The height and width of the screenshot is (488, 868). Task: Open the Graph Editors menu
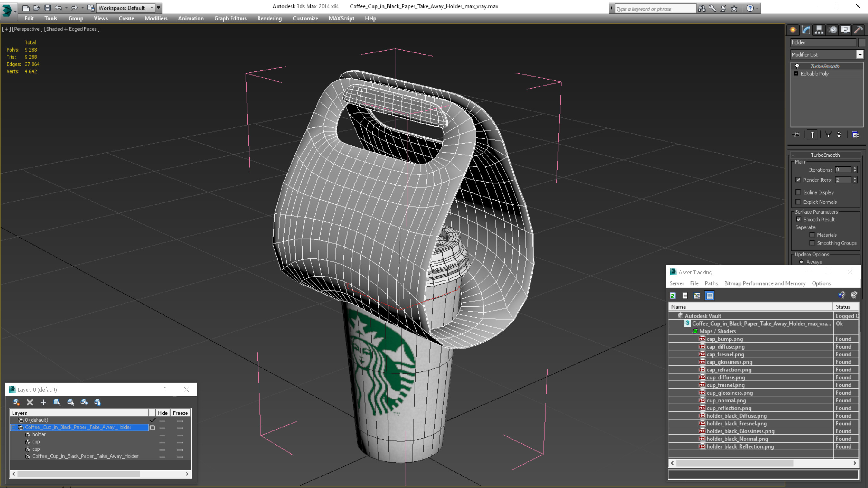click(x=231, y=18)
